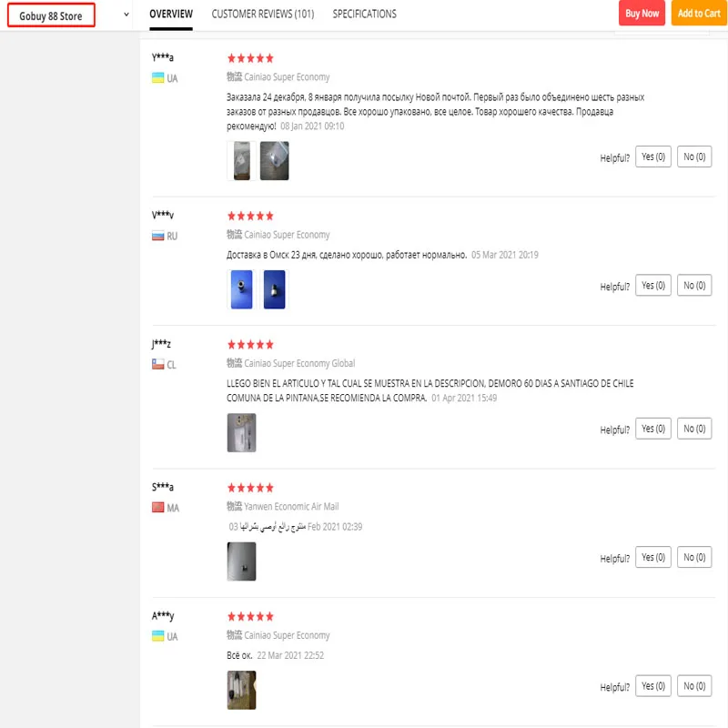Viewport: 728px width, 728px height.
Task: Open second photo in Y***a's review
Action: tap(274, 160)
